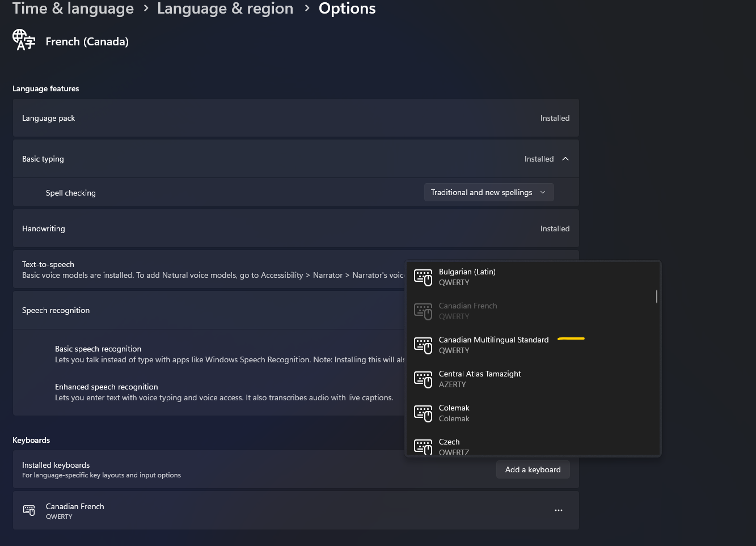Click the Add a keyboard button
Screen dimensions: 756x546
coord(533,469)
